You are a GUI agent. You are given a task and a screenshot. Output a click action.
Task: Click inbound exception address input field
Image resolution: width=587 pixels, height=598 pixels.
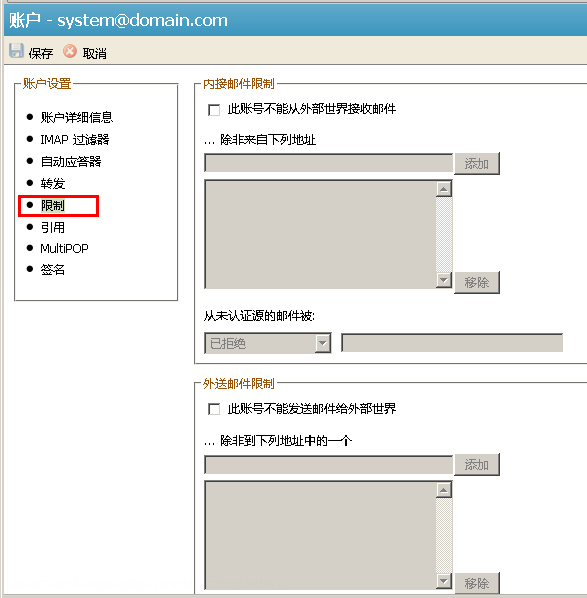[x=328, y=163]
